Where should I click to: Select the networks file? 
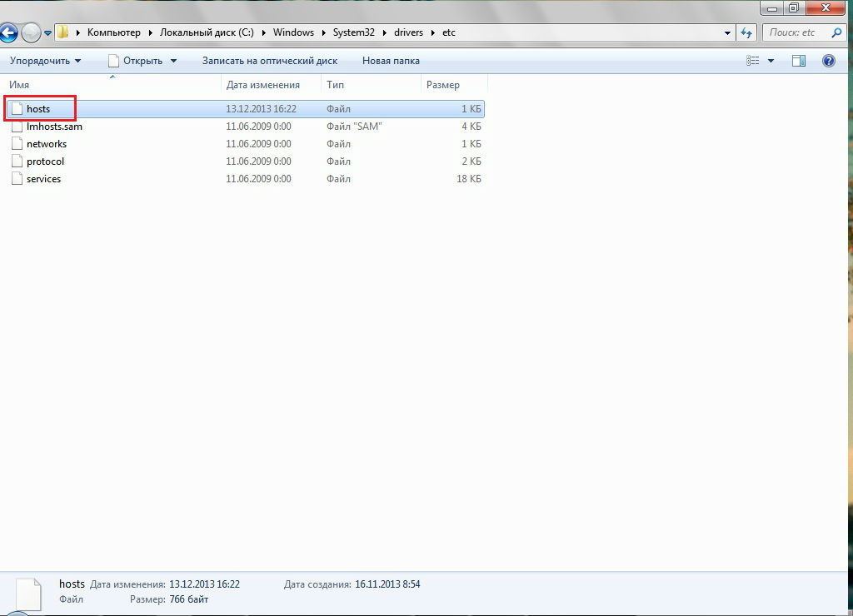coord(47,144)
